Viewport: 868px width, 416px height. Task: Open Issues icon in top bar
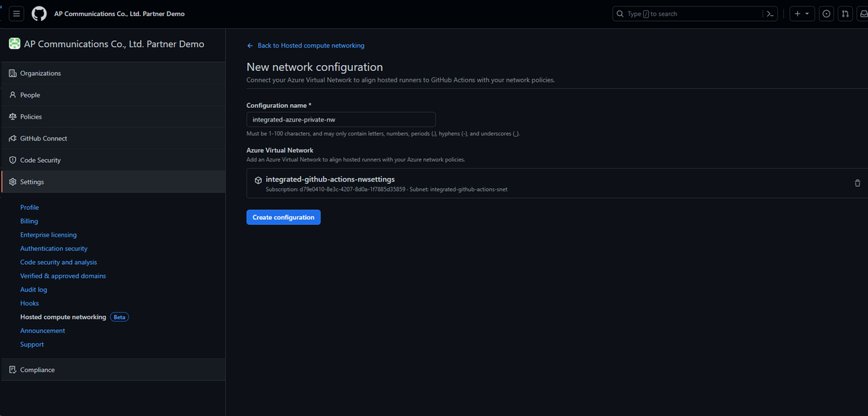(x=826, y=14)
